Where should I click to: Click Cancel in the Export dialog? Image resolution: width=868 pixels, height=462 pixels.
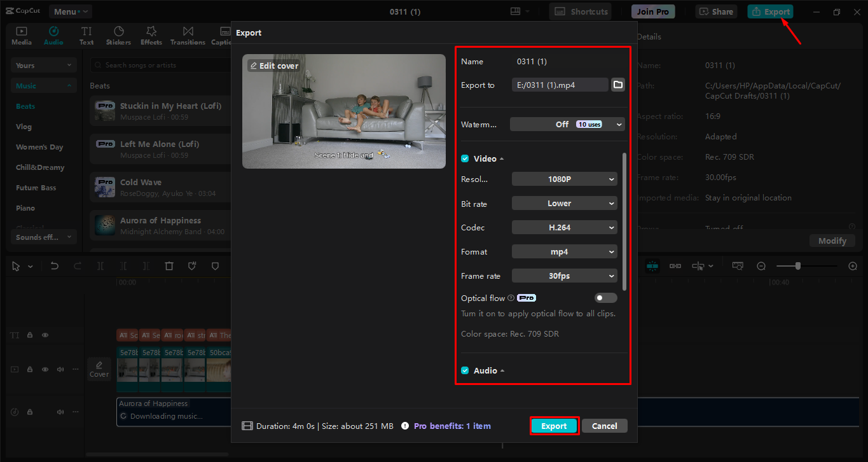604,426
